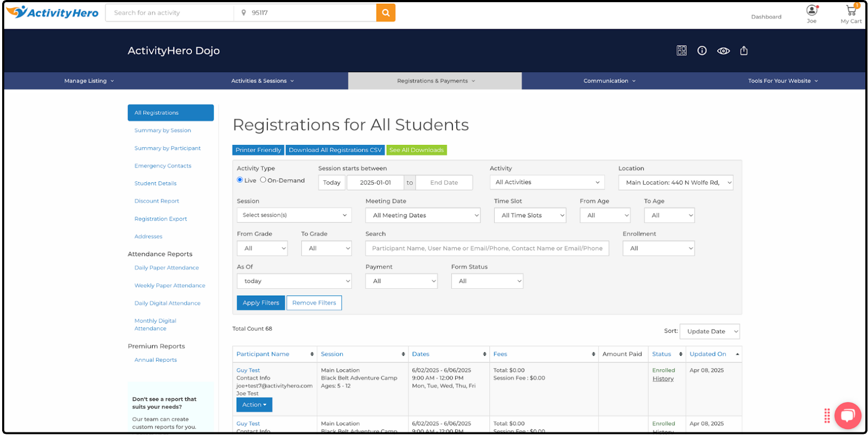Open Student Details report
The width and height of the screenshot is (868, 436).
156,184
